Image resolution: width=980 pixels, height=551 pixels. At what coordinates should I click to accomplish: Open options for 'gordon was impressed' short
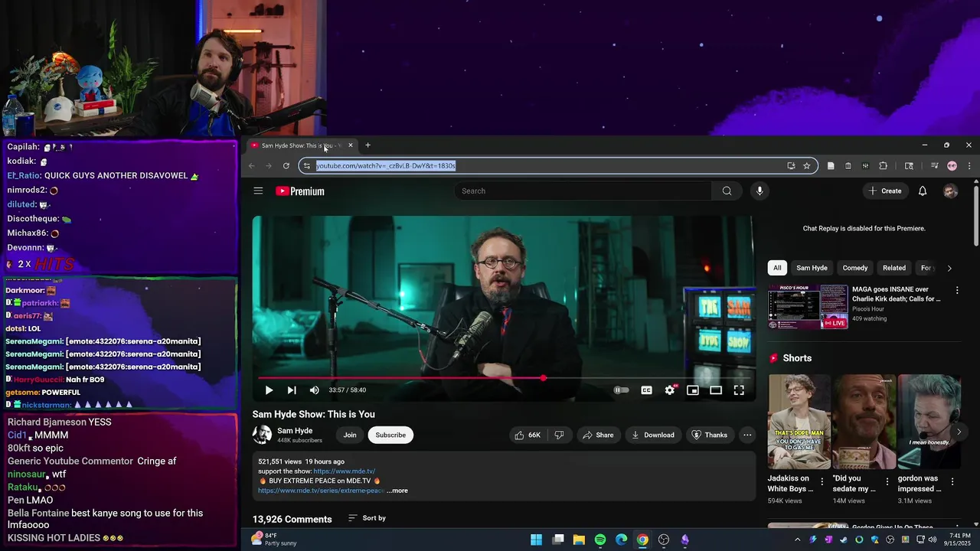(x=952, y=482)
